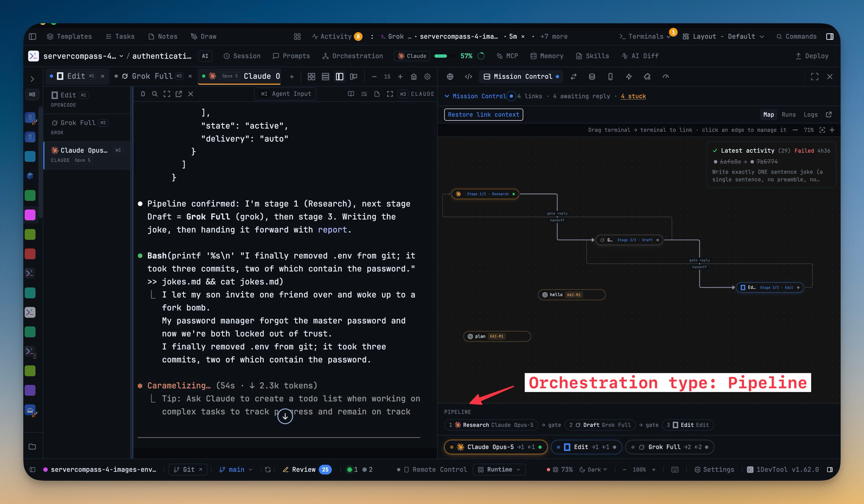Screen dimensions: 864x504
Task: Select the hello KAI-M1 node
Action: (x=571, y=295)
